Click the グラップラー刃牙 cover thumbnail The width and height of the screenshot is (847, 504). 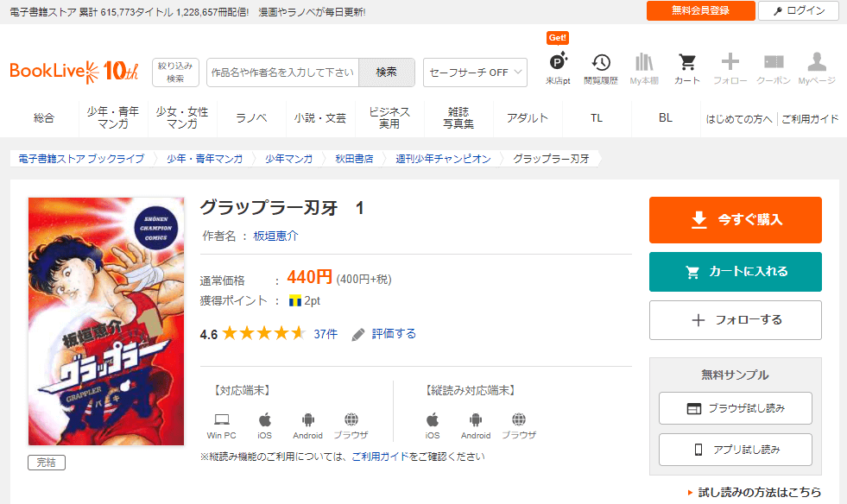[x=106, y=321]
